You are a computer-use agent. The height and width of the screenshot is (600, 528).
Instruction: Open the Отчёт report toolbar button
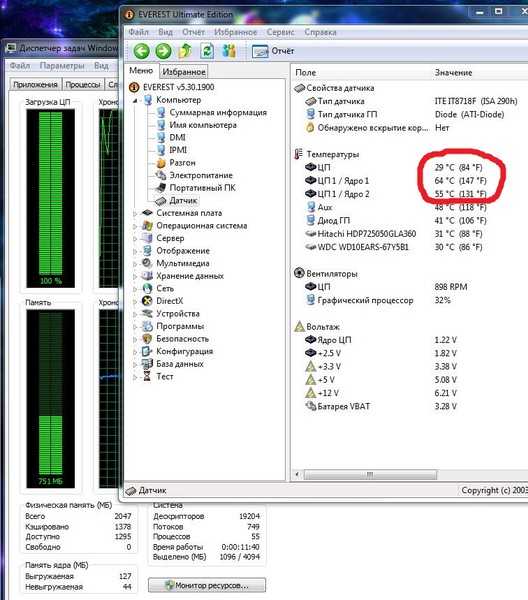[x=273, y=51]
